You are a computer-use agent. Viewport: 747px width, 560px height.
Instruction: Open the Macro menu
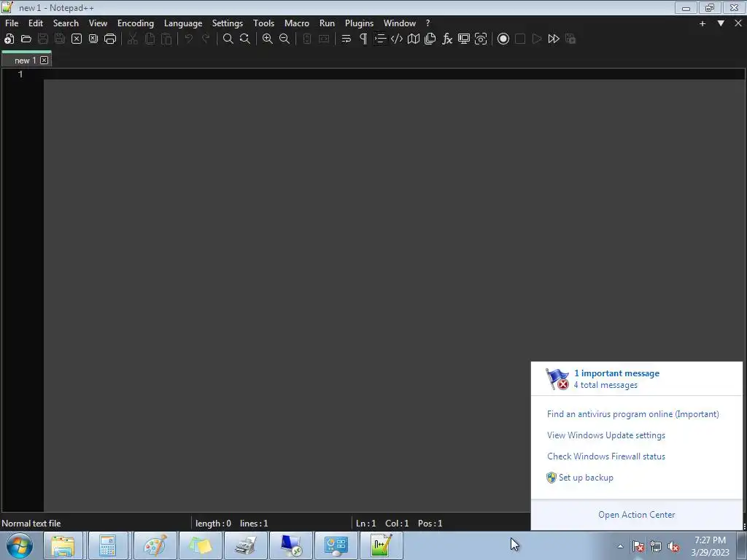click(297, 23)
